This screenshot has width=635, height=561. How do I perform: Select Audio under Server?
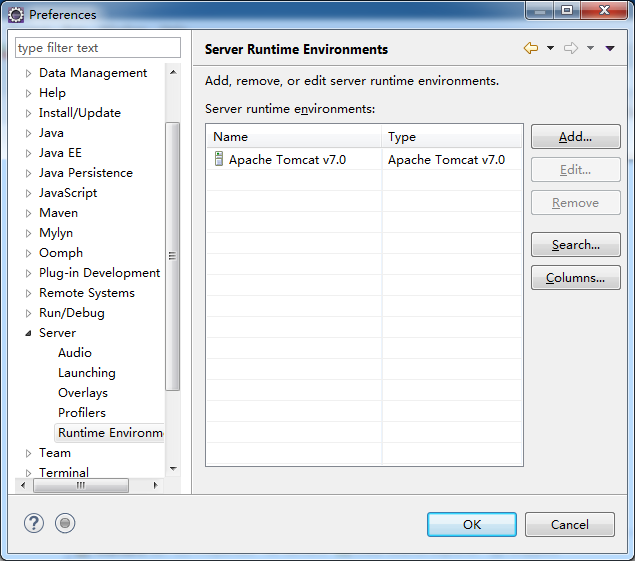click(75, 353)
